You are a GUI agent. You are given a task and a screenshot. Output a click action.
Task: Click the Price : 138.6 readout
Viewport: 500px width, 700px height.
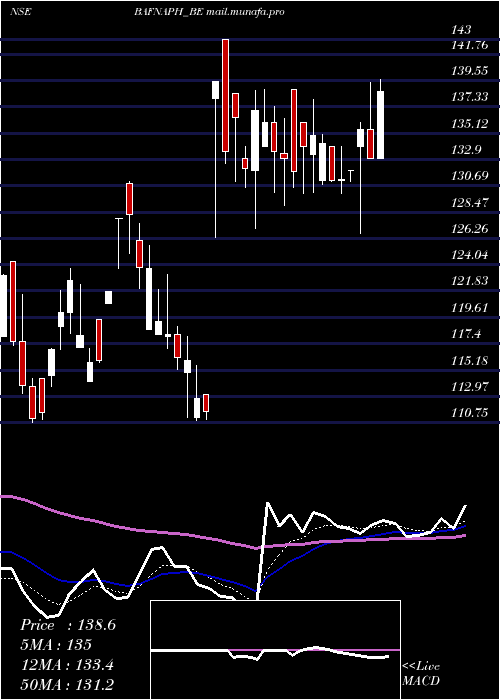[68, 625]
